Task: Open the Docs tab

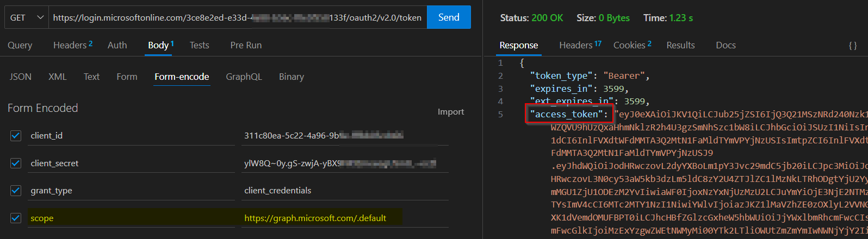Action: tap(726, 45)
